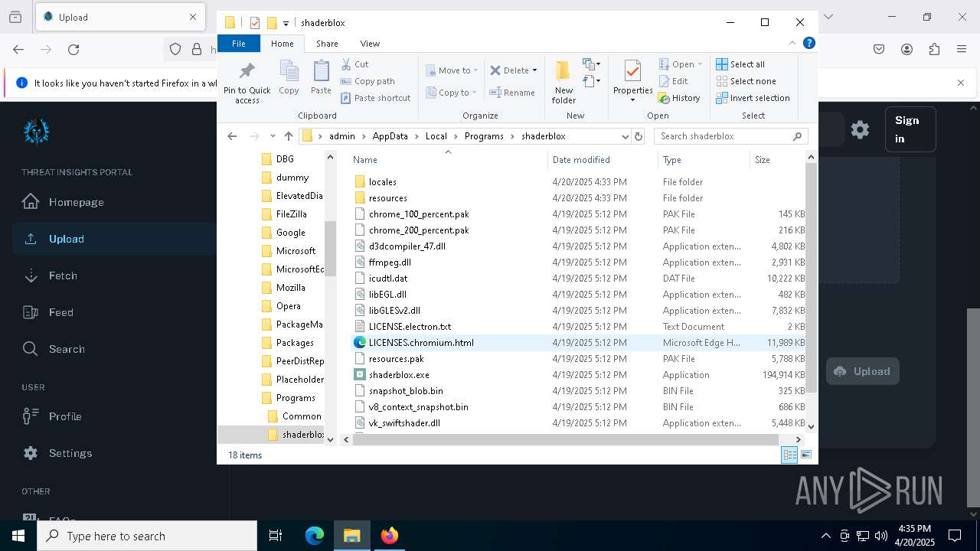Image resolution: width=980 pixels, height=551 pixels.
Task: Open Explorer Help question mark icon
Action: point(808,44)
